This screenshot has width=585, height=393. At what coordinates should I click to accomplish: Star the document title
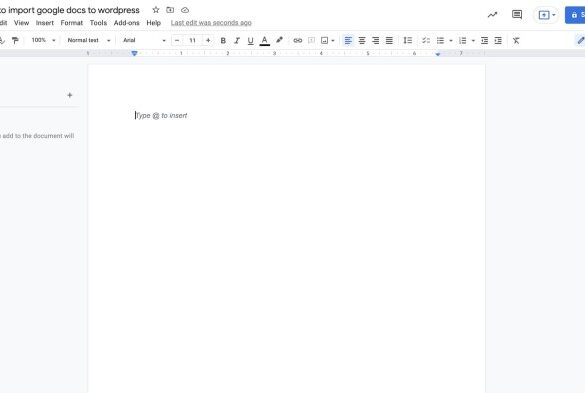156,10
